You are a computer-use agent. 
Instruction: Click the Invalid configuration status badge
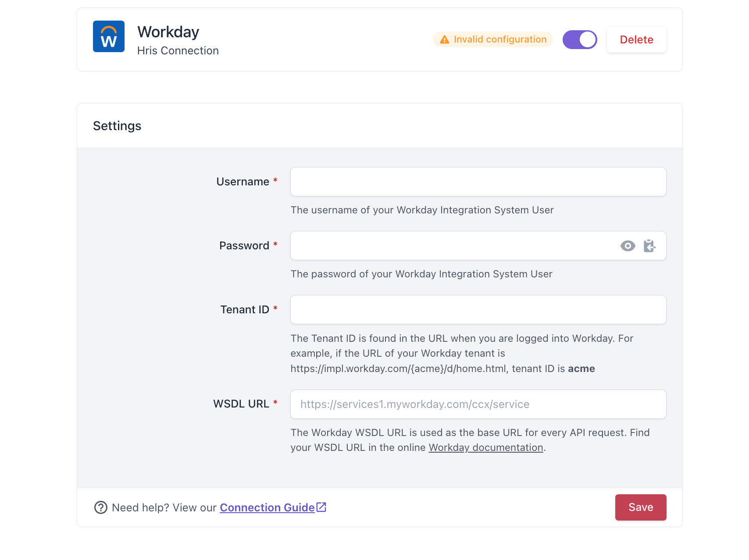pos(493,39)
